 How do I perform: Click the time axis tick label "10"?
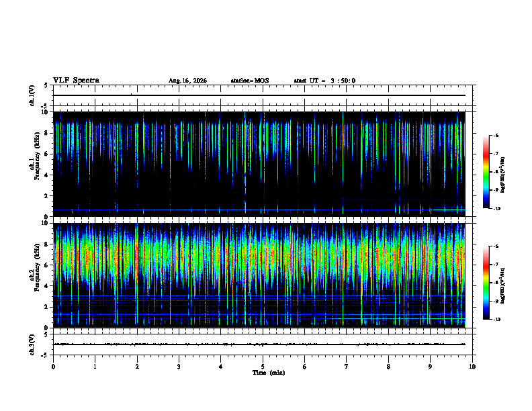(472, 367)
